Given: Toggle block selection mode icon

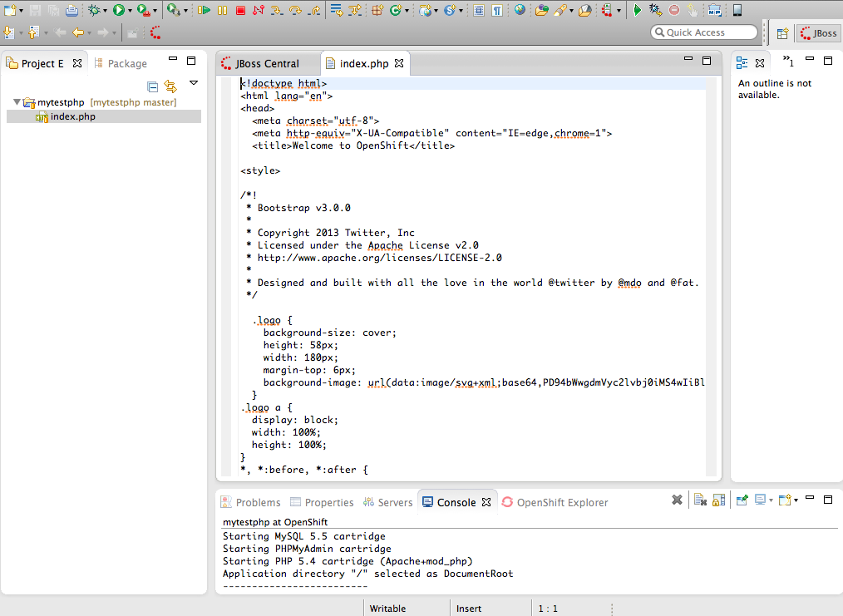Looking at the screenshot, I should (x=479, y=10).
